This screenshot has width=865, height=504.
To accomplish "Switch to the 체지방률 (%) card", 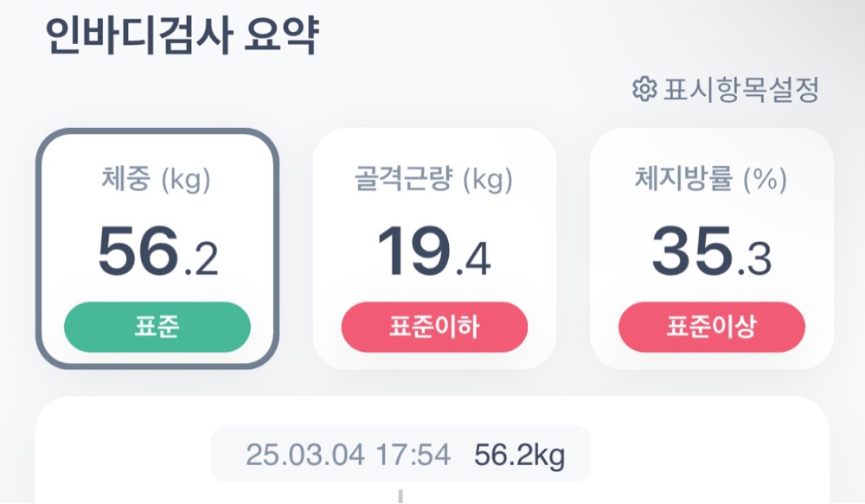I will pyautogui.click(x=711, y=248).
